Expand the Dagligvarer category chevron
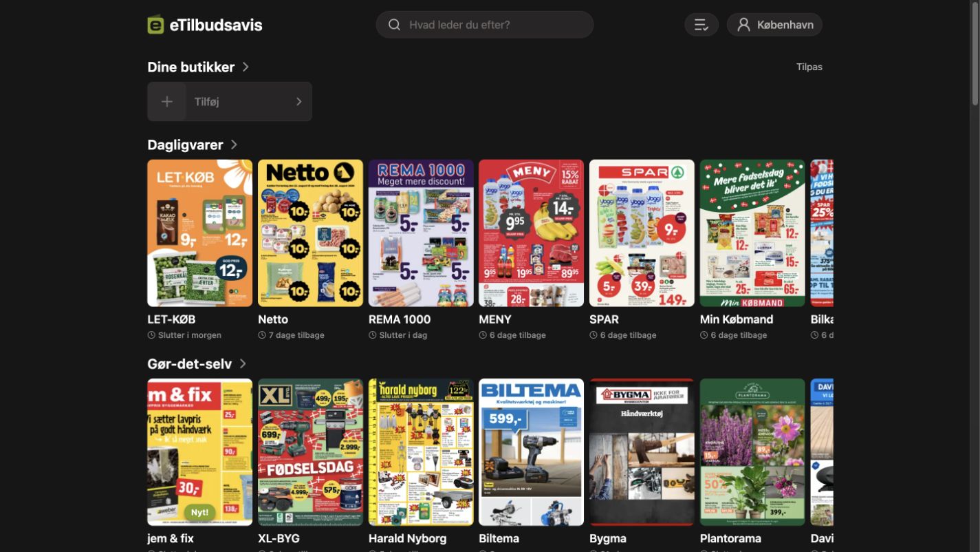This screenshot has height=552, width=980. click(234, 145)
